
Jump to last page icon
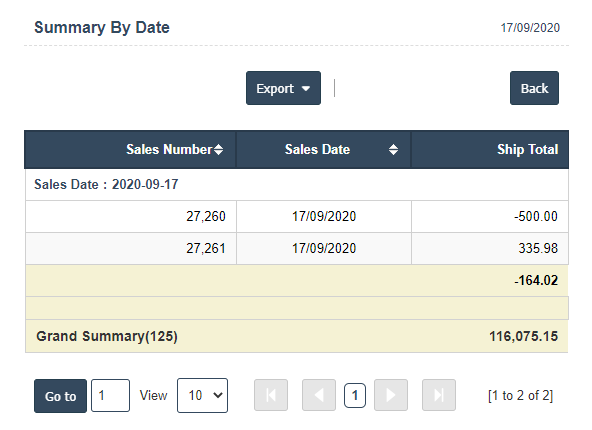(439, 395)
